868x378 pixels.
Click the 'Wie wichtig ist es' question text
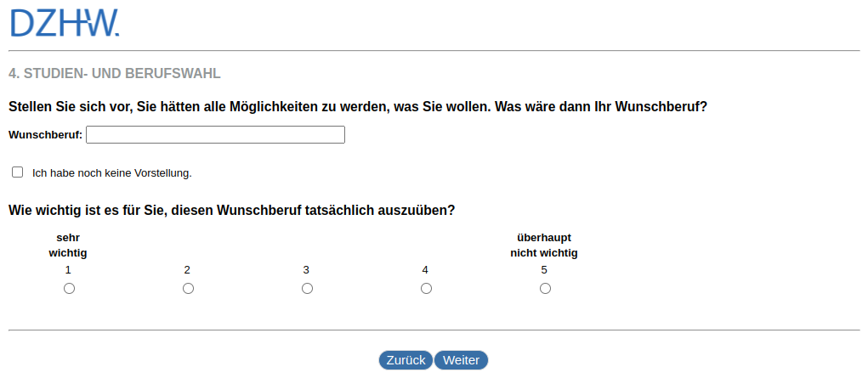click(231, 210)
